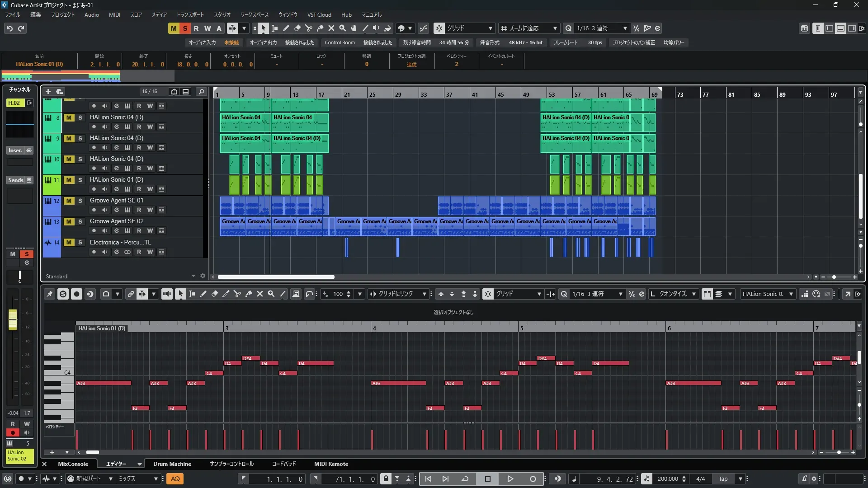
Task: Click the AQ auto quantize button
Action: [175, 479]
